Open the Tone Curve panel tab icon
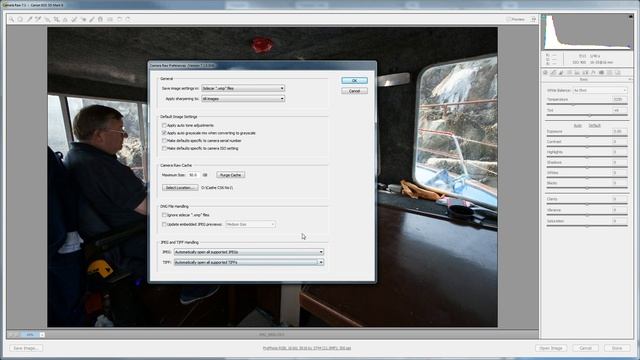This screenshot has width=640, height=360. pyautogui.click(x=553, y=72)
